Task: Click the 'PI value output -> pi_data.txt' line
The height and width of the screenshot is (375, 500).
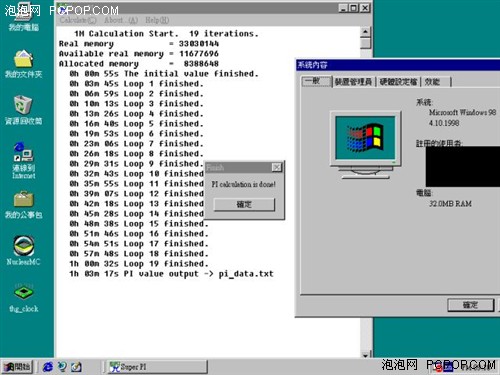Action: point(171,274)
